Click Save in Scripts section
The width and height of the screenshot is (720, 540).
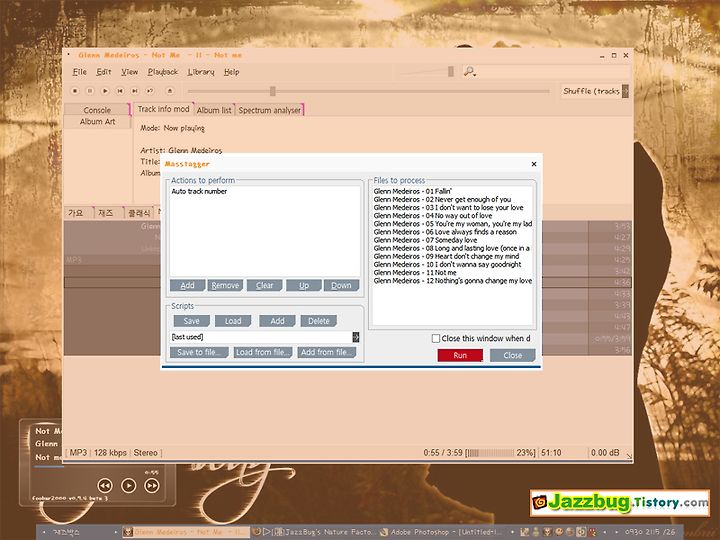(x=191, y=321)
